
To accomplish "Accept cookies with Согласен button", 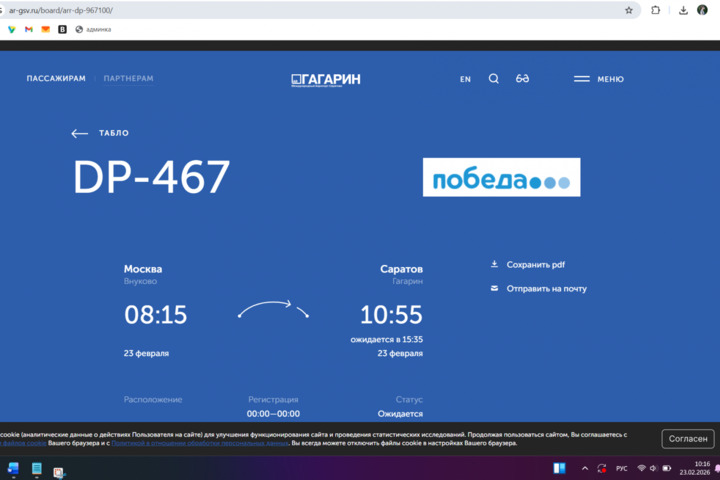I will pos(688,439).
